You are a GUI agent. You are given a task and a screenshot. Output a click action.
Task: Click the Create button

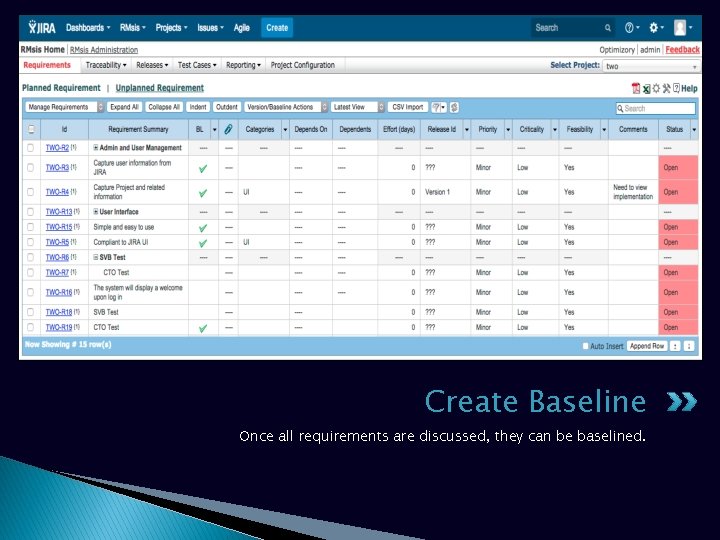coord(277,28)
